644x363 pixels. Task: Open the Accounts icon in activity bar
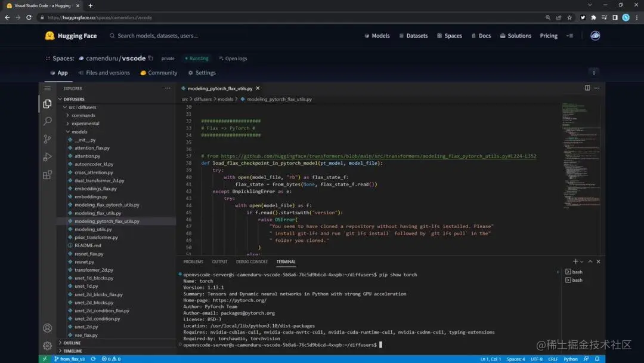pyautogui.click(x=47, y=328)
